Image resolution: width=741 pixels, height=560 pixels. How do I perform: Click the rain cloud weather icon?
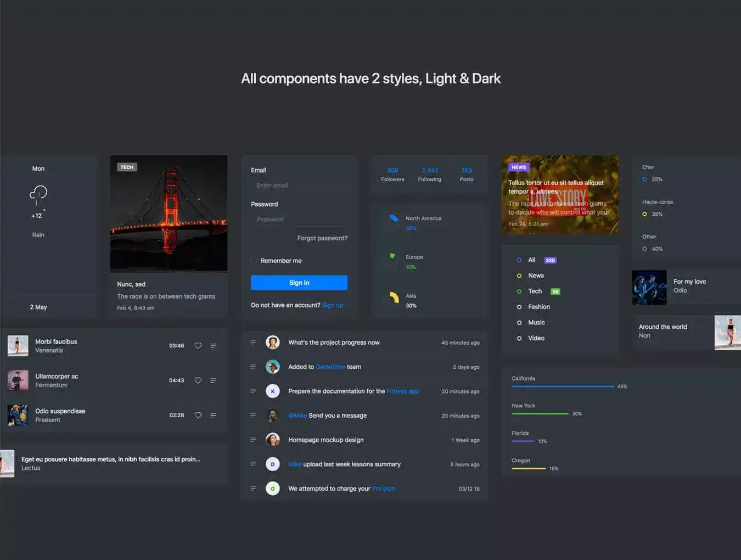38,194
